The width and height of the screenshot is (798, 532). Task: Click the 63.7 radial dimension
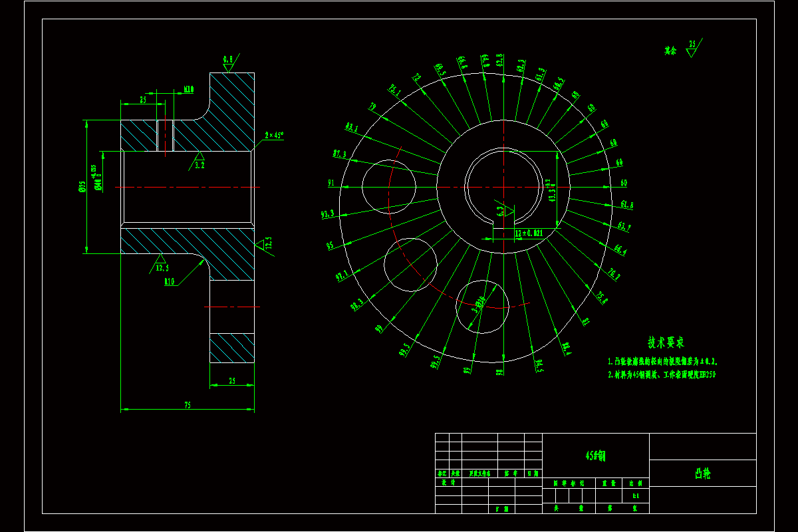point(624,227)
